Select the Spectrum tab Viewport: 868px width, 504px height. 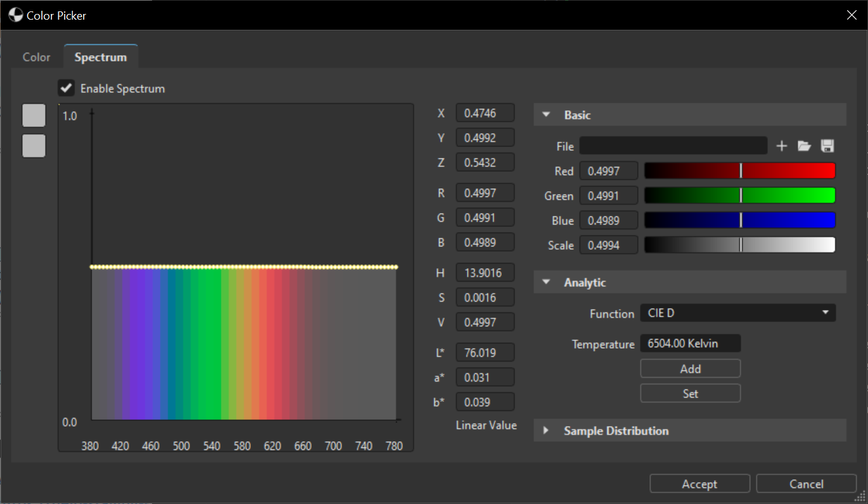click(101, 57)
